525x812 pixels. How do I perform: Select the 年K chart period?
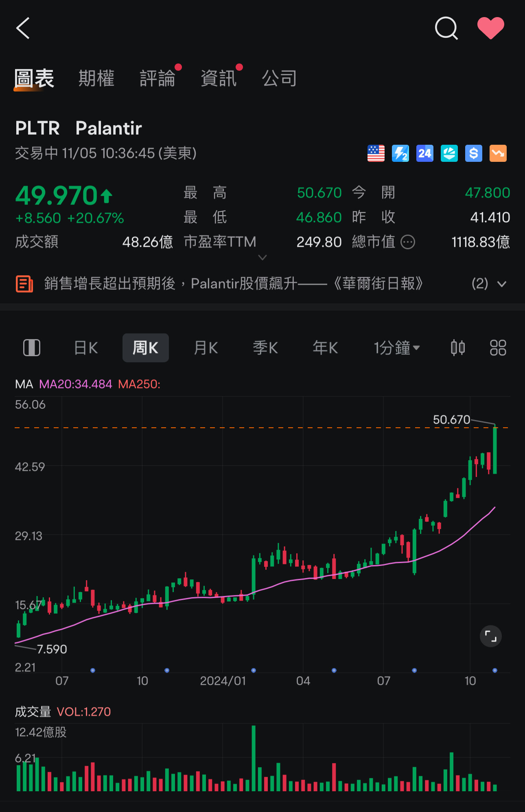(x=325, y=348)
